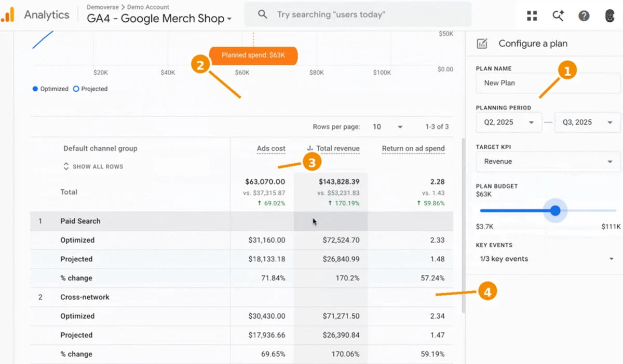Click the magnifier icon in search bar
Screen dimensions: 623x364
coord(263,15)
